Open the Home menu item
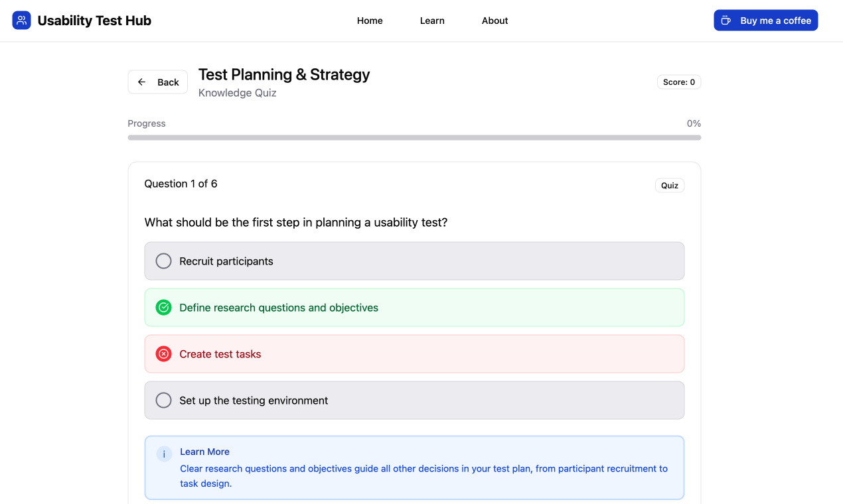This screenshot has height=504, width=843. [370, 21]
